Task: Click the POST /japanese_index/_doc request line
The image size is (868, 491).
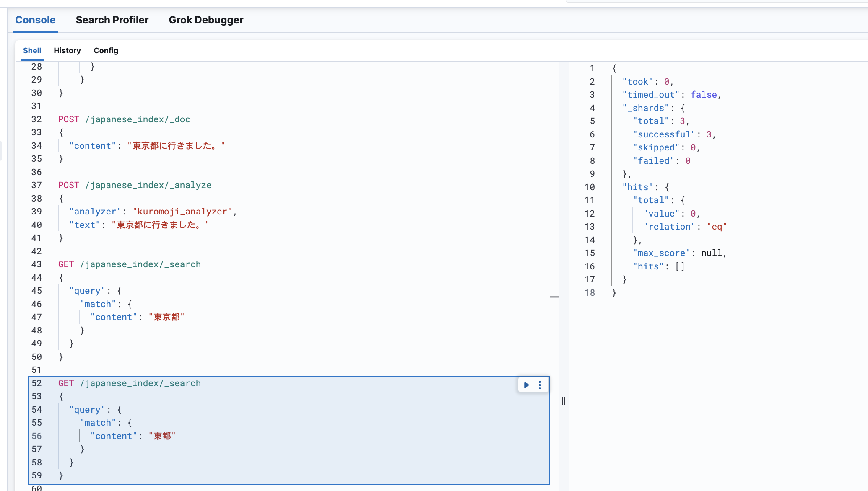Action: (x=124, y=119)
